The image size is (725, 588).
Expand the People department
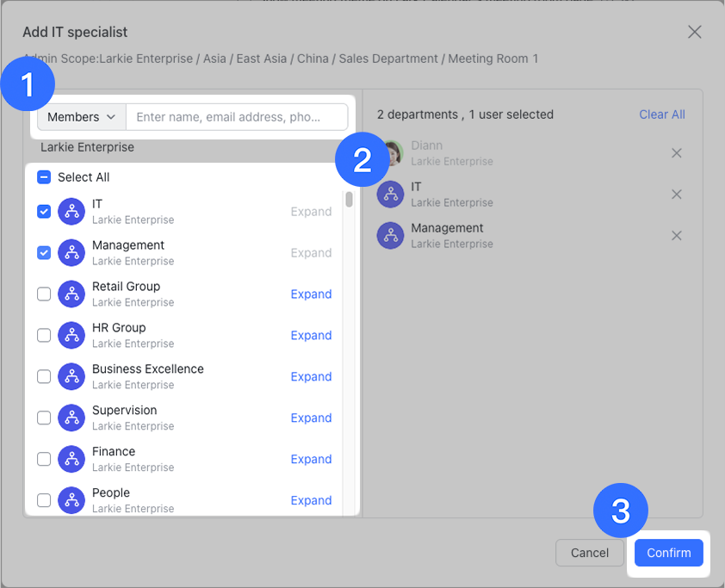(x=311, y=501)
